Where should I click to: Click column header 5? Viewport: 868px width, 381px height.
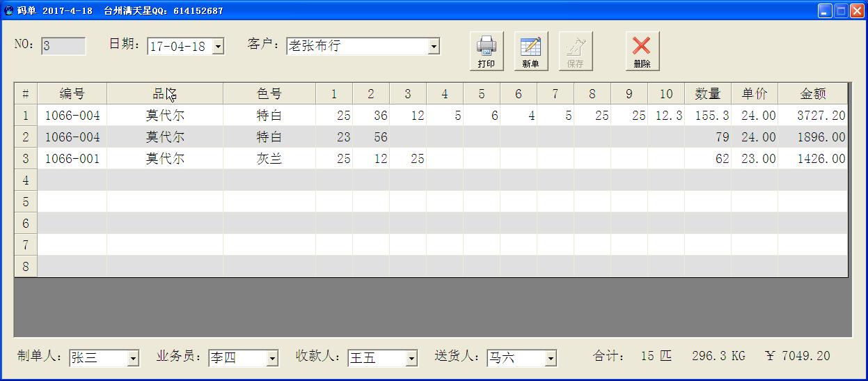pyautogui.click(x=482, y=94)
